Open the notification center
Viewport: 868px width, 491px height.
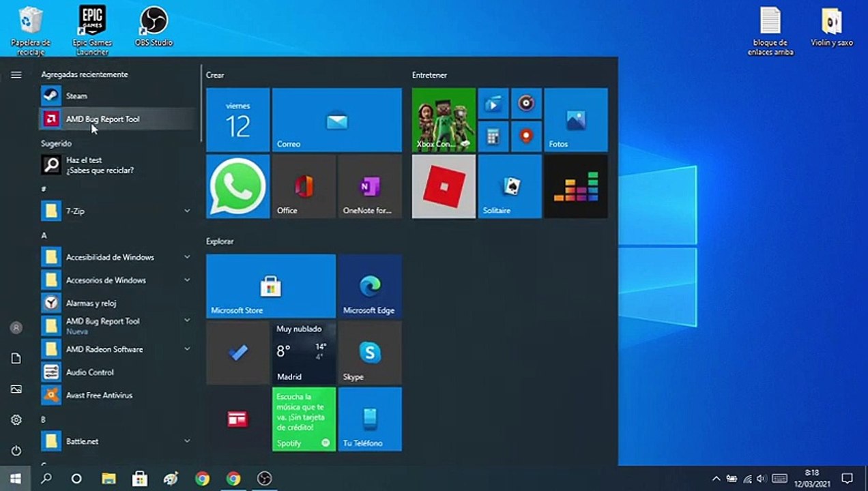[x=847, y=479]
